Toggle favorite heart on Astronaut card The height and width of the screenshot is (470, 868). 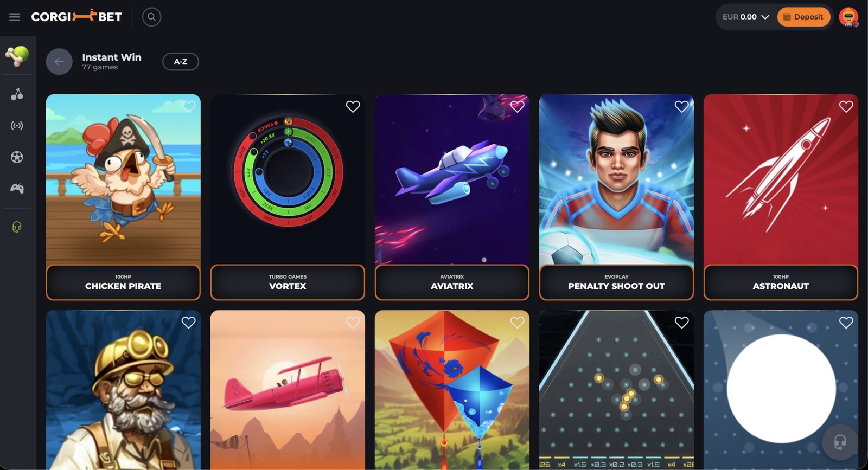(846, 107)
